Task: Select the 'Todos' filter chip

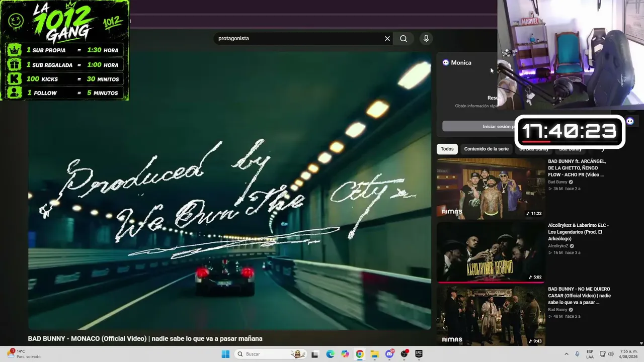Action: [x=447, y=149]
